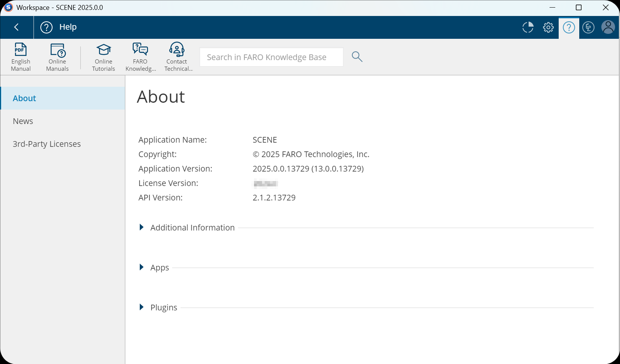620x364 pixels.
Task: Open the globe language icon
Action: pyautogui.click(x=588, y=27)
